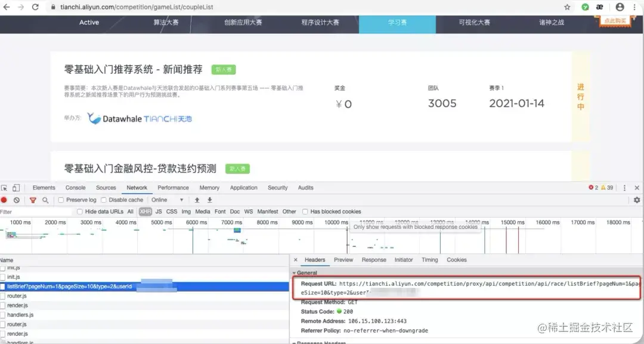The image size is (644, 344).
Task: Open the 算法大赛 nav tab
Action: [166, 23]
